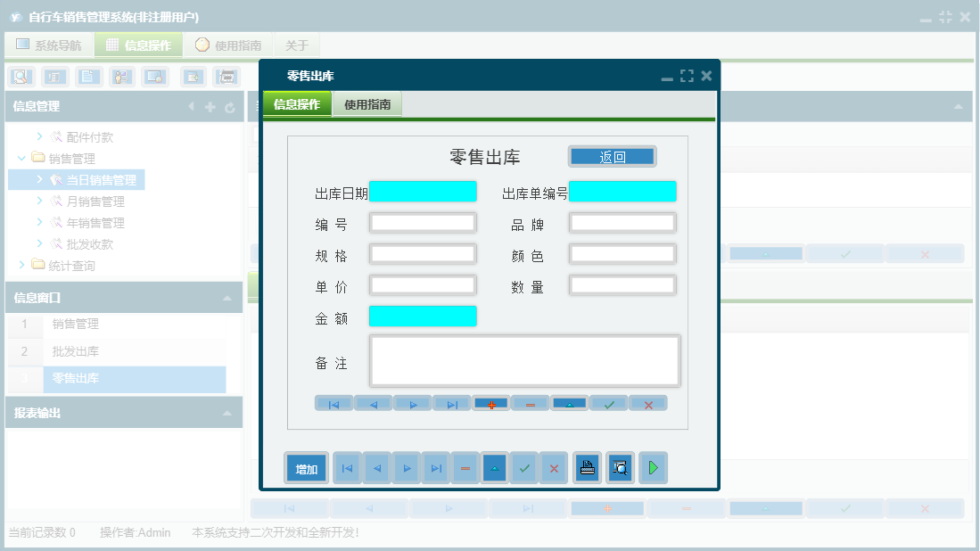The height and width of the screenshot is (551, 980).
Task: Open the printer toolbar icon on the far right
Action: point(226,77)
